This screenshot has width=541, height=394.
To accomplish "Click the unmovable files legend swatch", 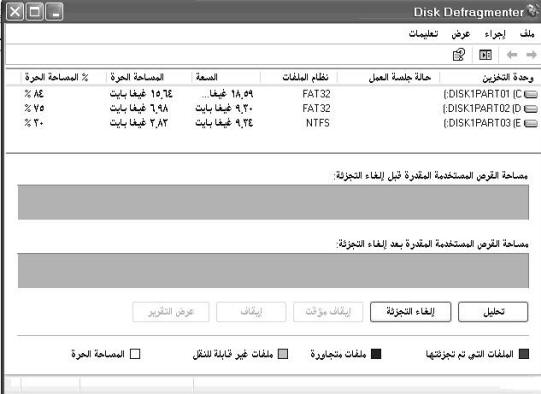I will click(x=283, y=354).
